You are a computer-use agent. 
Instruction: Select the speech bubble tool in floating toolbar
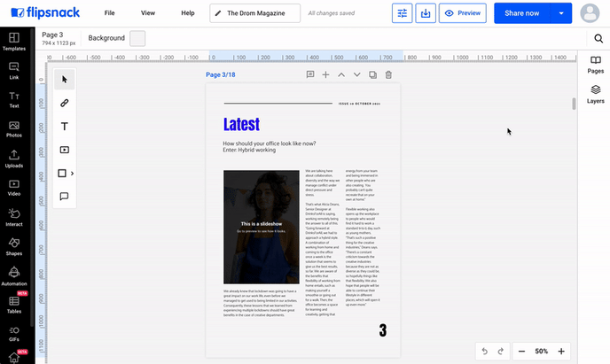65,197
